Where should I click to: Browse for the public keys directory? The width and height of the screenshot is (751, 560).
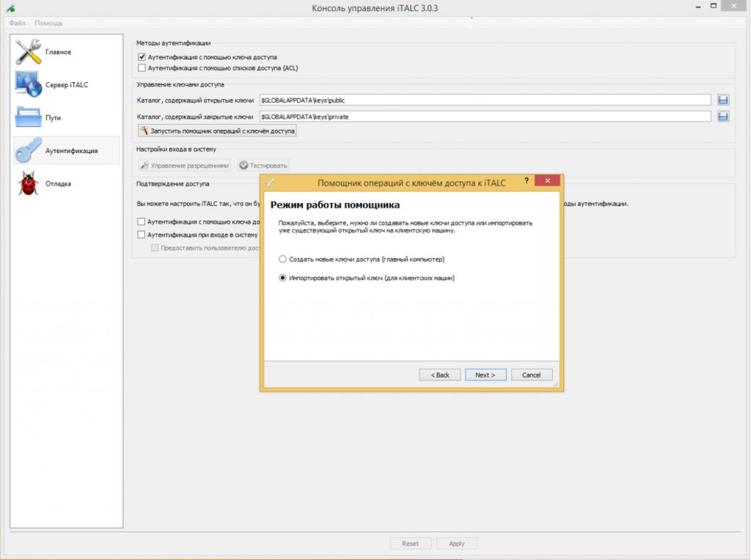[x=723, y=100]
